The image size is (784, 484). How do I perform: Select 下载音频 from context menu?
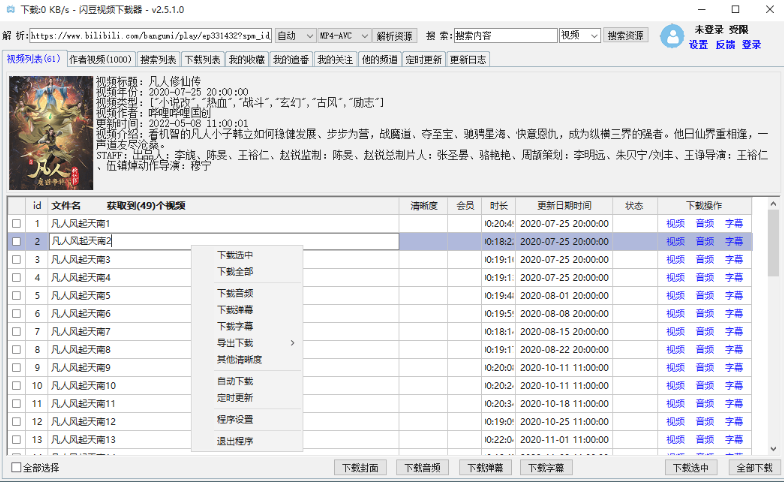coord(235,293)
